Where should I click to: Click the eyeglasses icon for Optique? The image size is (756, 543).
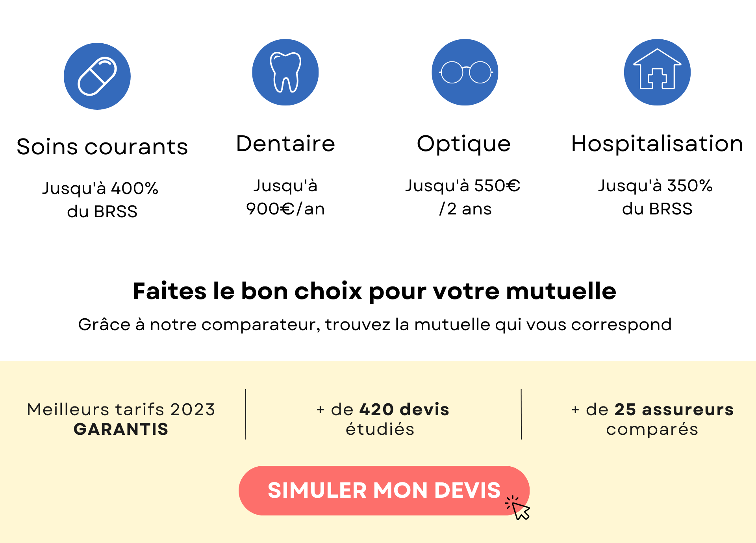[x=465, y=72]
